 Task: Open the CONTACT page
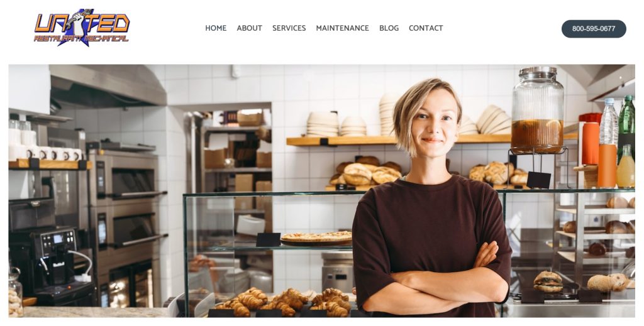pos(426,28)
